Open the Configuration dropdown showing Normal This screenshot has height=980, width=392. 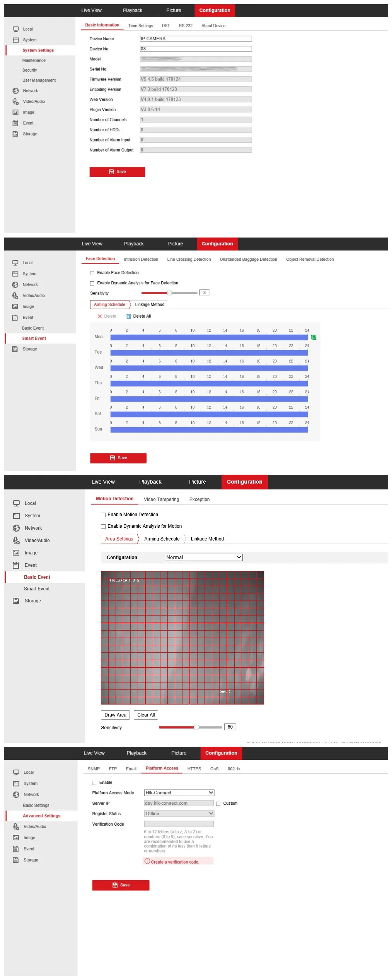pos(203,557)
